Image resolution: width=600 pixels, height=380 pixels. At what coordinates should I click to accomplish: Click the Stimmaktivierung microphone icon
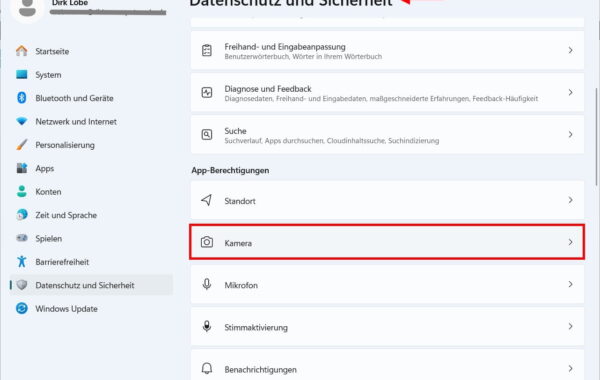click(207, 326)
